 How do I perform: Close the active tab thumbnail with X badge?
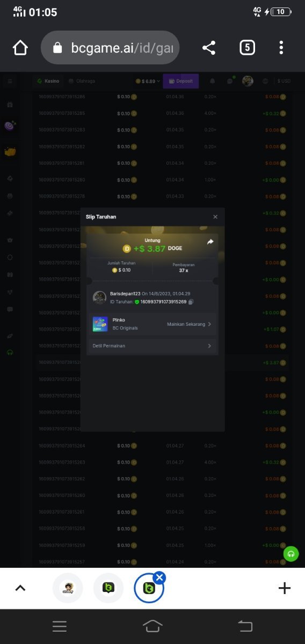159,577
